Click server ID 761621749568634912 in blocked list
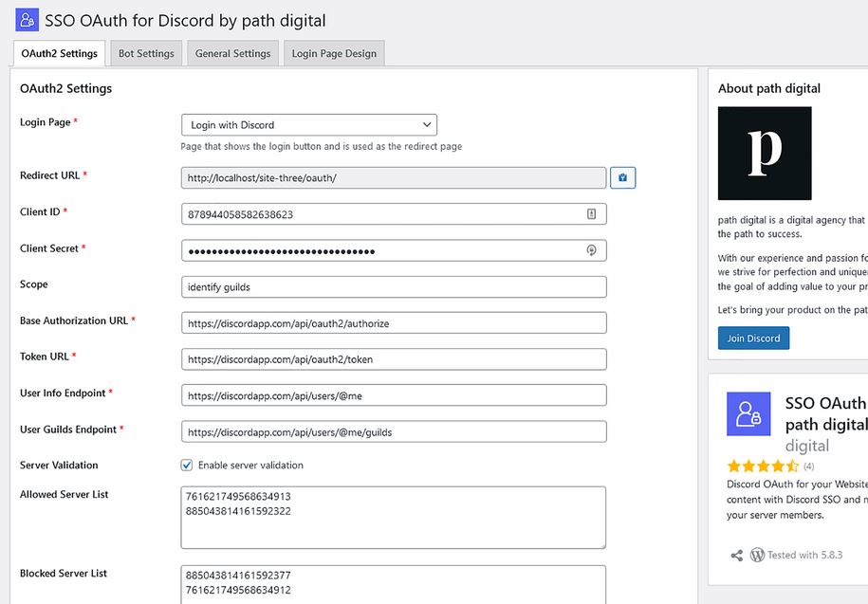This screenshot has width=868, height=604. click(x=238, y=590)
